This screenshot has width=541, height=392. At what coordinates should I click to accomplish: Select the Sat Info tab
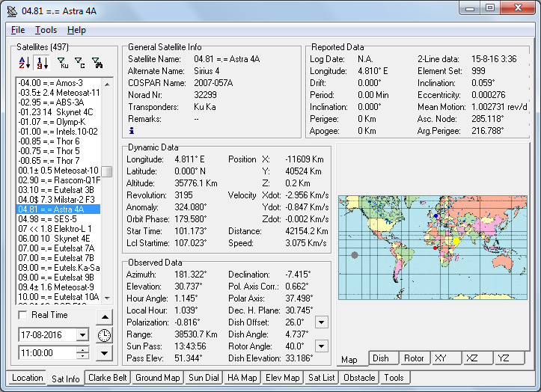pyautogui.click(x=65, y=379)
